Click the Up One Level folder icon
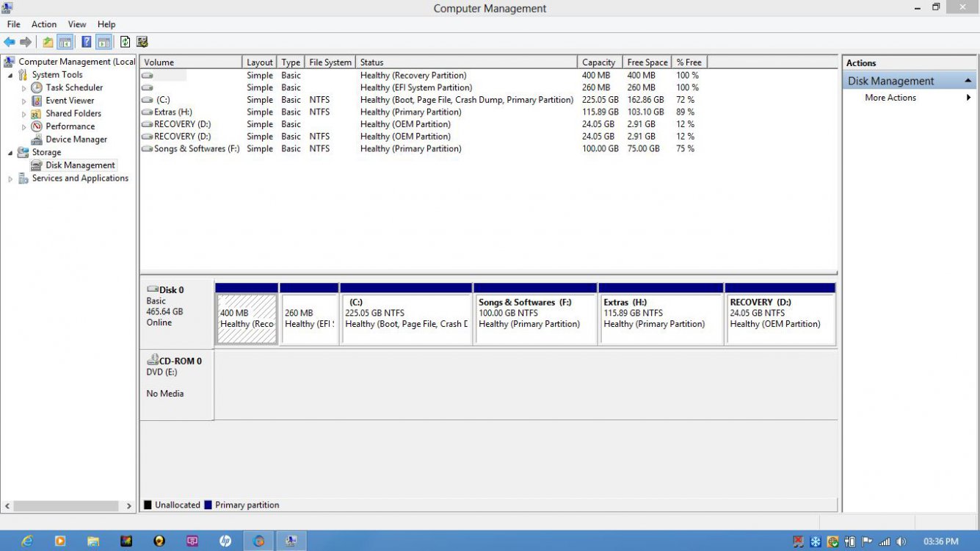Screen dimensions: 980x551 48,42
